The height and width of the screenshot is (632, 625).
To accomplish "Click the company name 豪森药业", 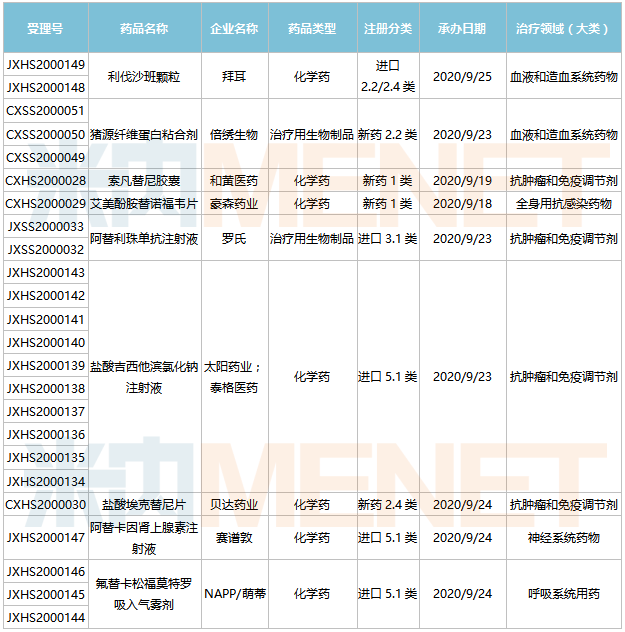I will (234, 204).
